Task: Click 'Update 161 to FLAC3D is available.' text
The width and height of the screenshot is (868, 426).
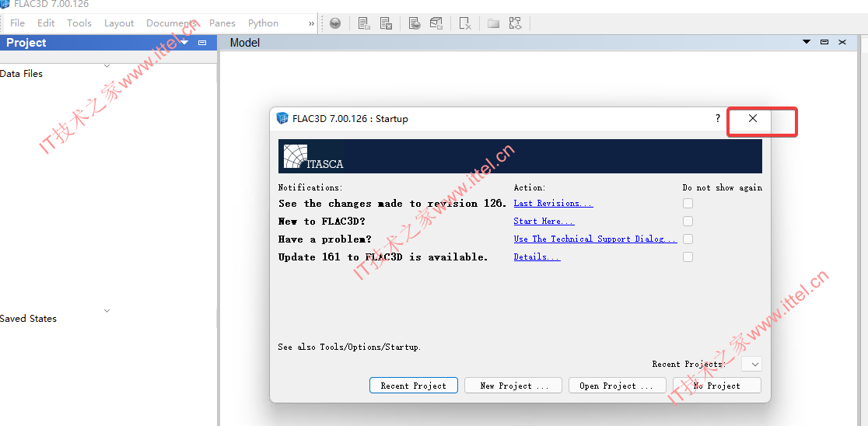Action: pos(383,257)
